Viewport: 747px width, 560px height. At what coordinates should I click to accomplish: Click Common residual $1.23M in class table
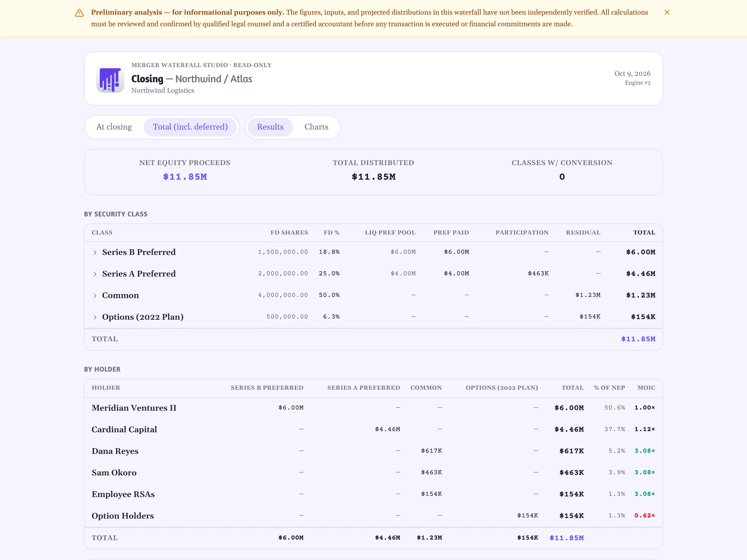[x=588, y=295]
